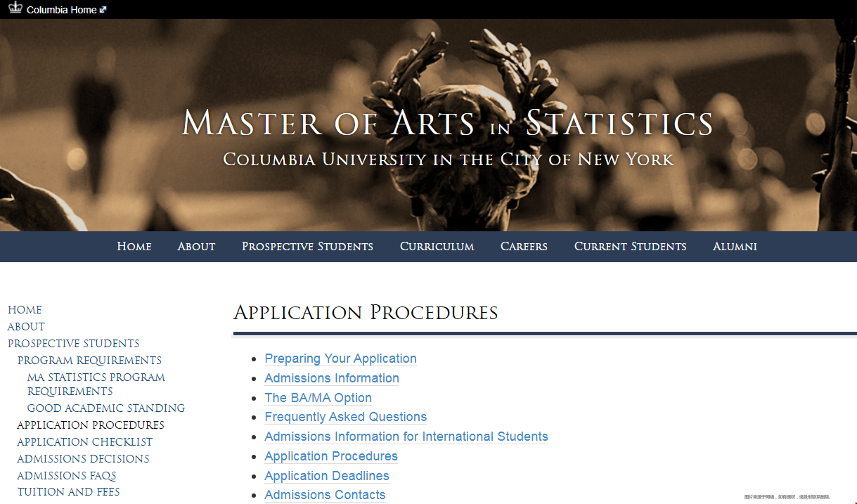
Task: Click the Columbia crown logo icon
Action: tap(15, 9)
